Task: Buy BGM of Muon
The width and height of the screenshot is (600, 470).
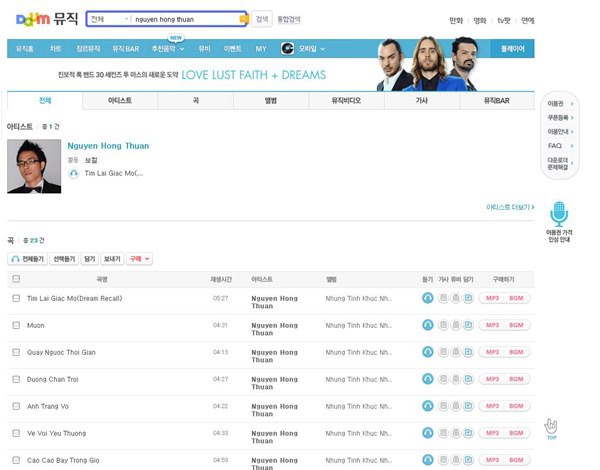Action: coord(516,325)
